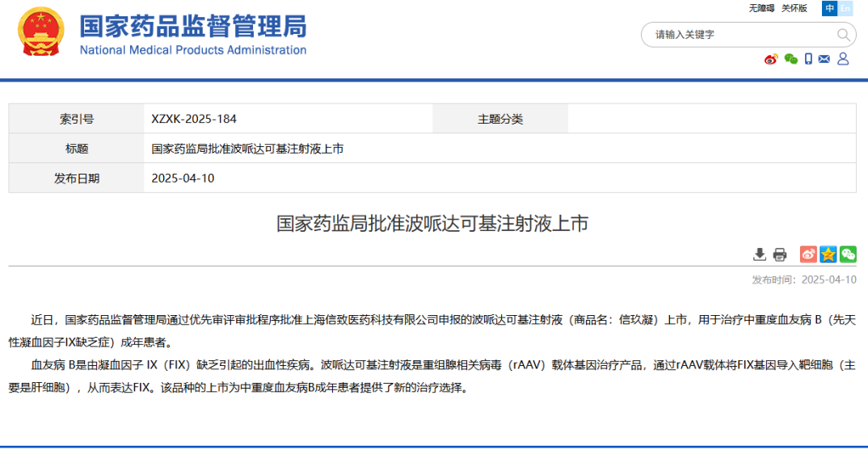Click the index number XZXK-2025-184 cell
The image size is (868, 450).
pyautogui.click(x=194, y=119)
